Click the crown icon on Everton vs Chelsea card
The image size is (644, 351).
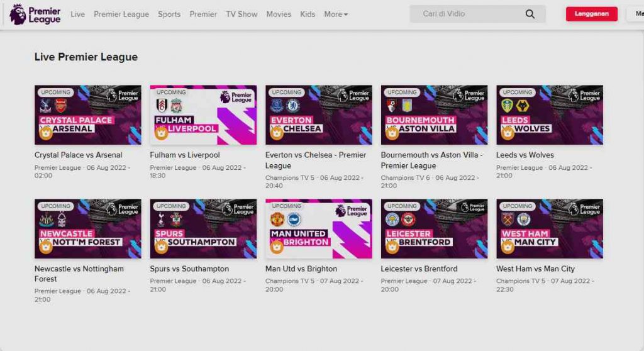[x=277, y=133]
